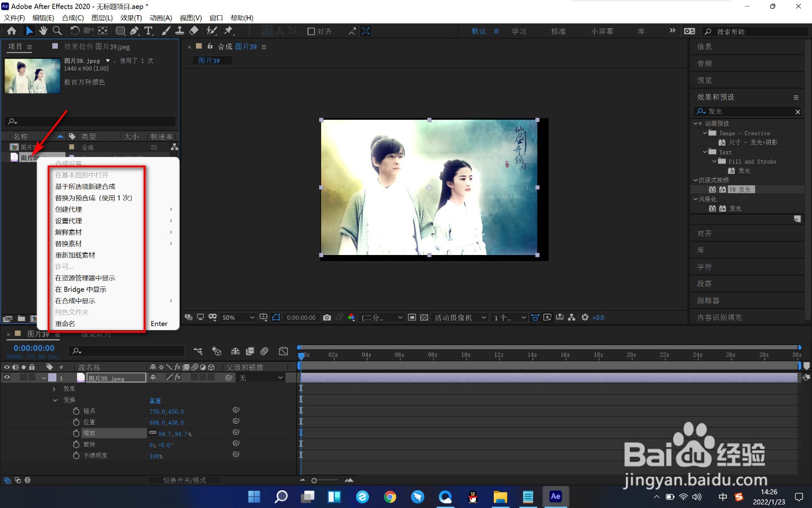Image resolution: width=812 pixels, height=508 pixels.
Task: Select the Rotation tool
Action: pos(75,31)
